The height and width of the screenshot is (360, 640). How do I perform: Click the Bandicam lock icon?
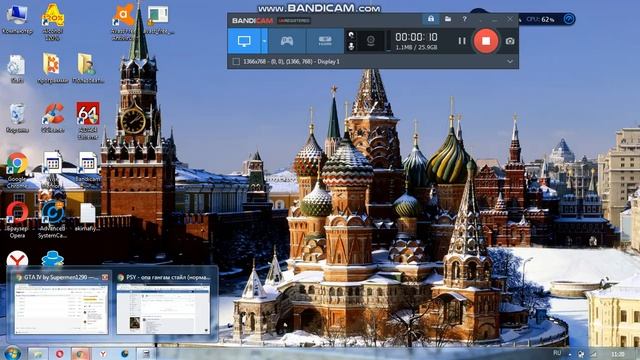tap(431, 19)
